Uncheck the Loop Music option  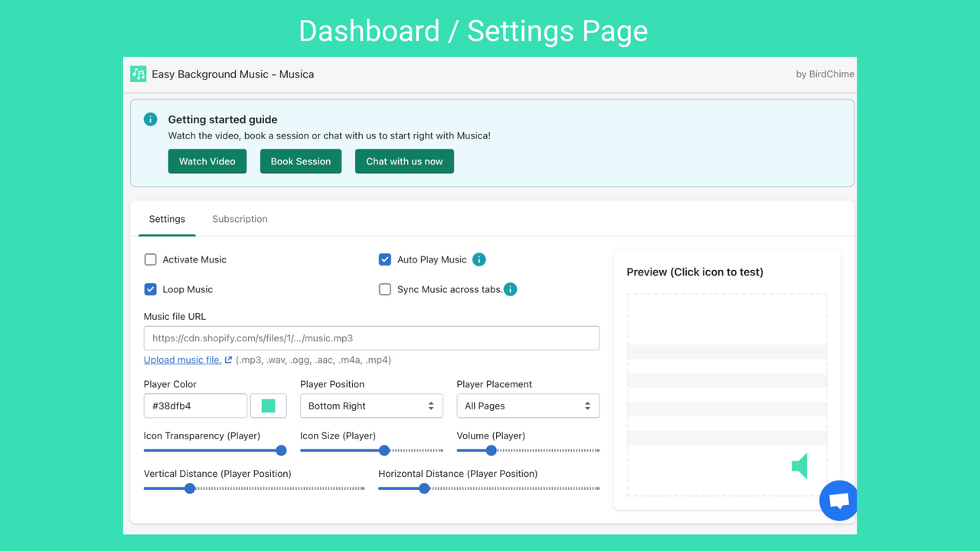click(150, 289)
